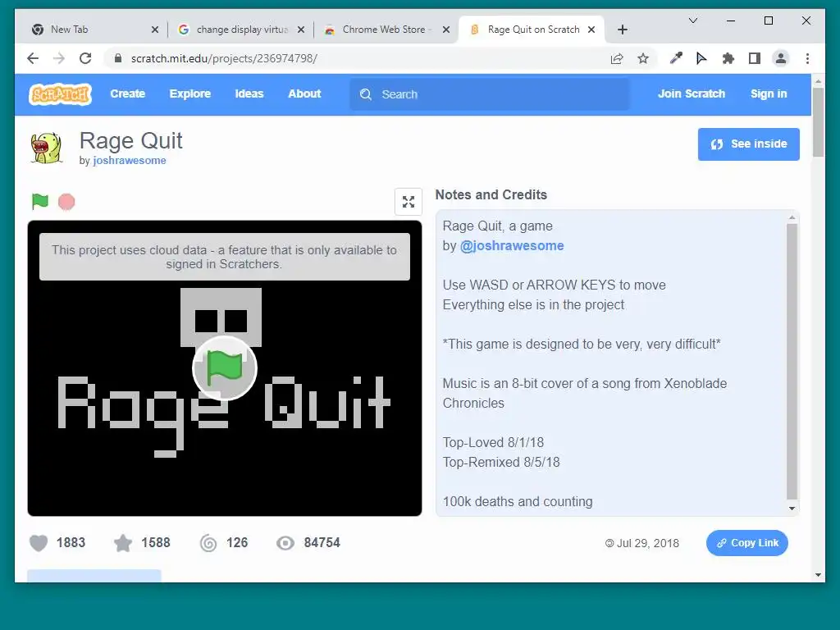Click the notes panel scroll up arrow
840x630 pixels.
[792, 217]
